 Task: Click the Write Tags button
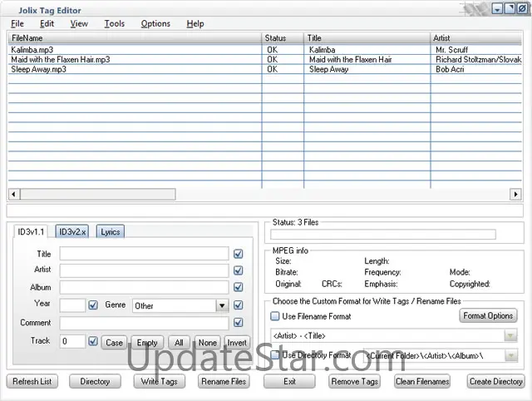159,381
